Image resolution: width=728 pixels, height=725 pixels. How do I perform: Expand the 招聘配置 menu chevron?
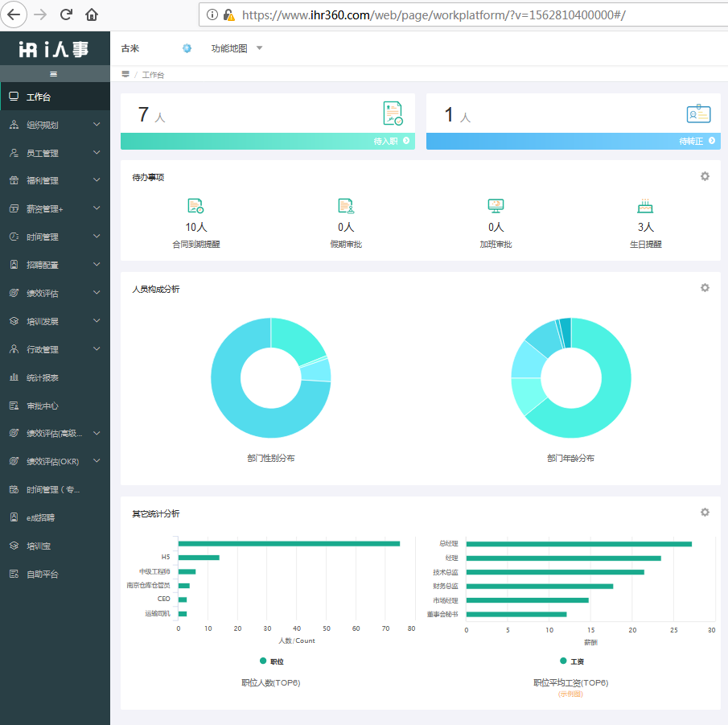pyautogui.click(x=97, y=265)
